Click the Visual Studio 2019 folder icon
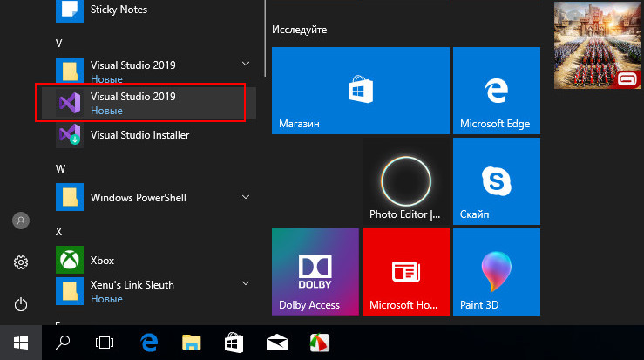Image resolution: width=644 pixels, height=360 pixels. [x=70, y=71]
